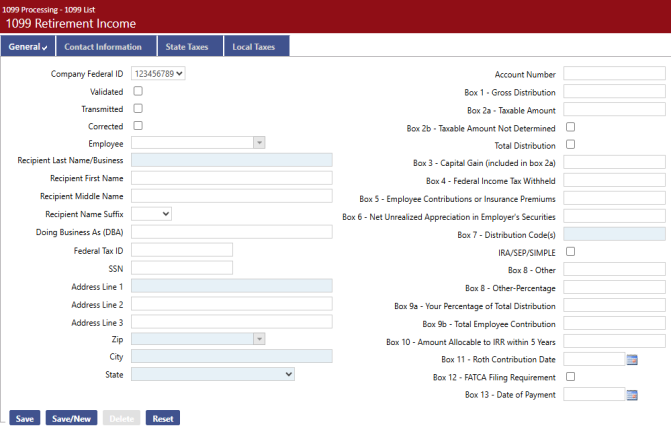
Task: Open the Zip combo box arrow
Action: (259, 338)
